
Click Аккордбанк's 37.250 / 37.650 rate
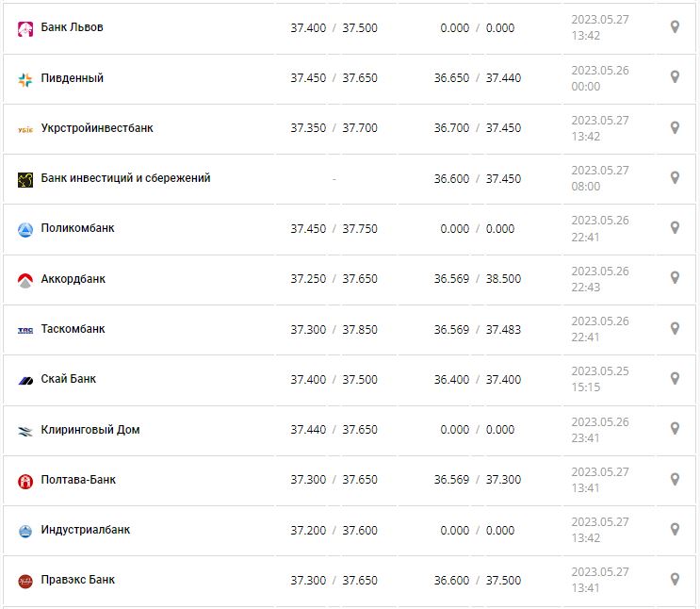334,279
